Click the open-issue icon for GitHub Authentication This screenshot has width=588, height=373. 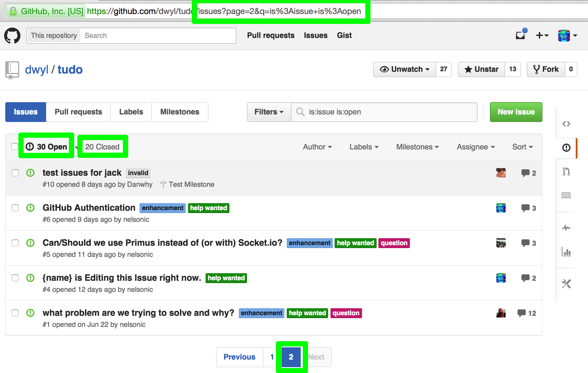(x=30, y=208)
